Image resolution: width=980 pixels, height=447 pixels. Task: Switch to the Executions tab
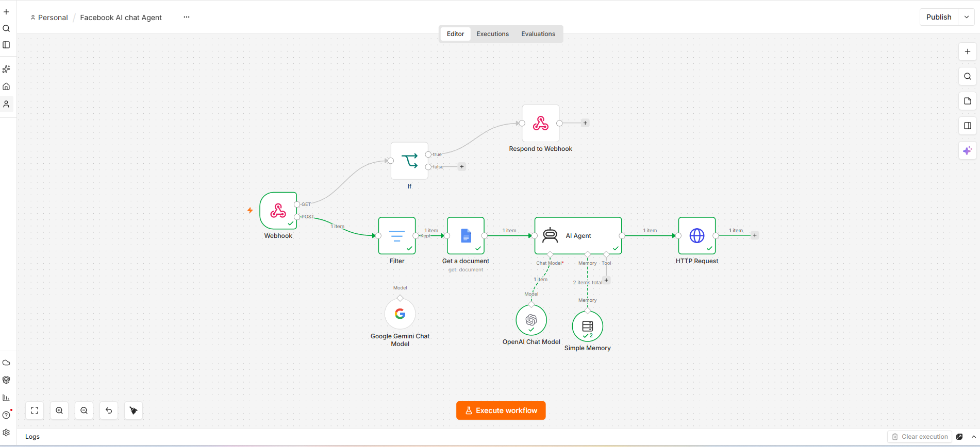[x=492, y=34]
